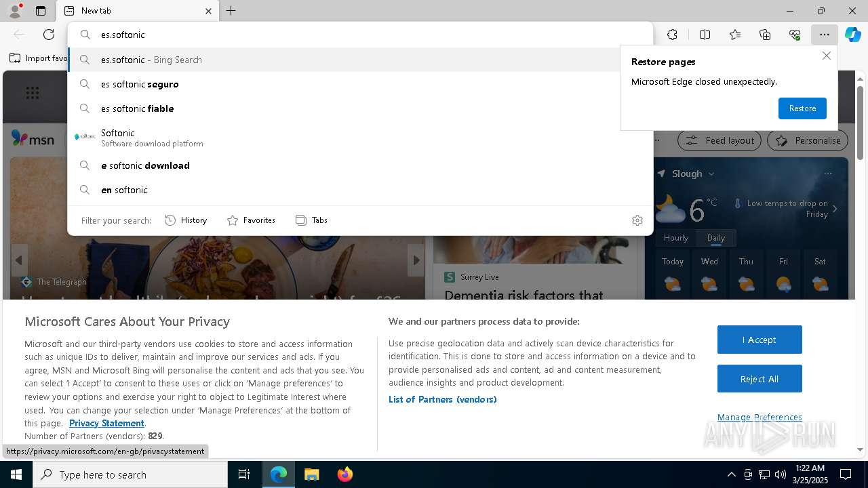
Task: Open Task View on taskbar
Action: tap(244, 474)
